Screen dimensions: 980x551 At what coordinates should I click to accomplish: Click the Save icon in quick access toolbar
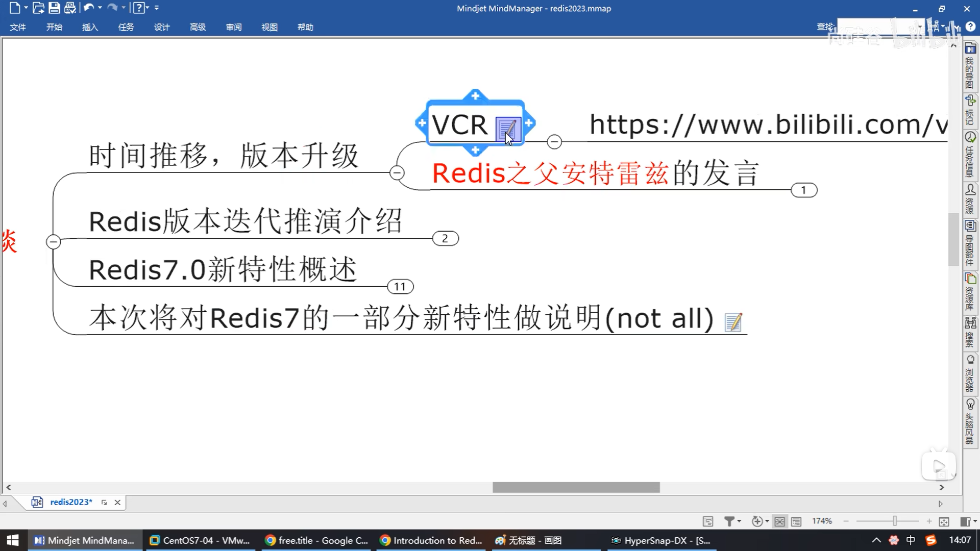click(x=54, y=8)
